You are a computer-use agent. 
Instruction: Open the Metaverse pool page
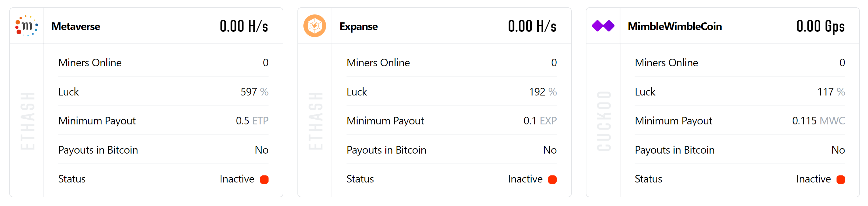[x=75, y=27]
